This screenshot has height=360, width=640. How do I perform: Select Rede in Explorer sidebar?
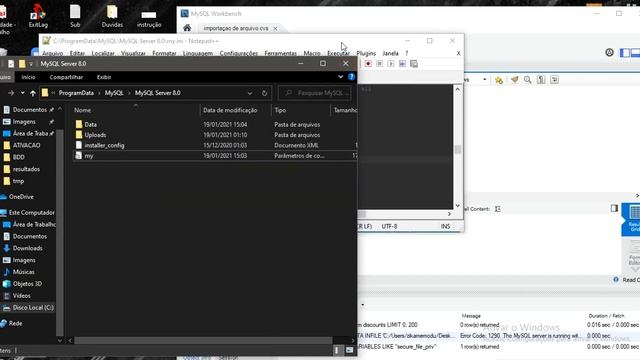tap(15, 323)
